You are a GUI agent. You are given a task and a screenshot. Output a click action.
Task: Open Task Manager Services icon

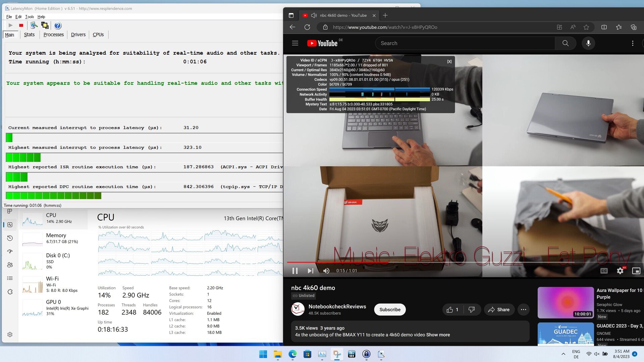(10, 292)
